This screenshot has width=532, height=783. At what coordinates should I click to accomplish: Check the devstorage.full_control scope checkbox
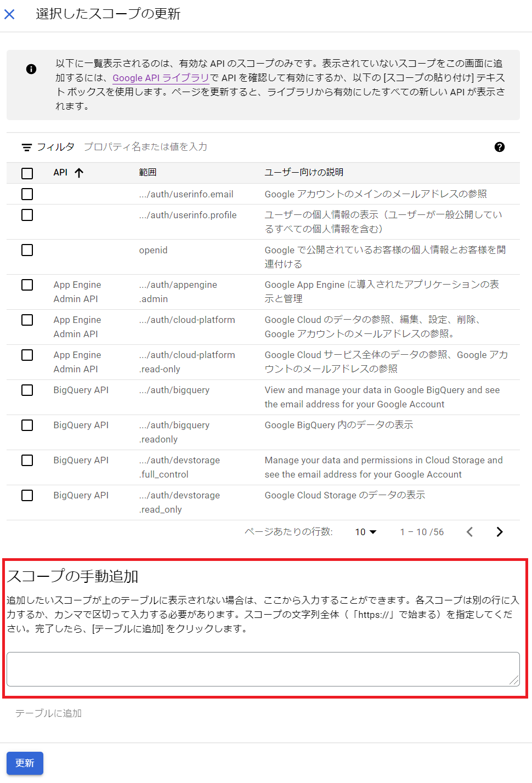tap(27, 461)
